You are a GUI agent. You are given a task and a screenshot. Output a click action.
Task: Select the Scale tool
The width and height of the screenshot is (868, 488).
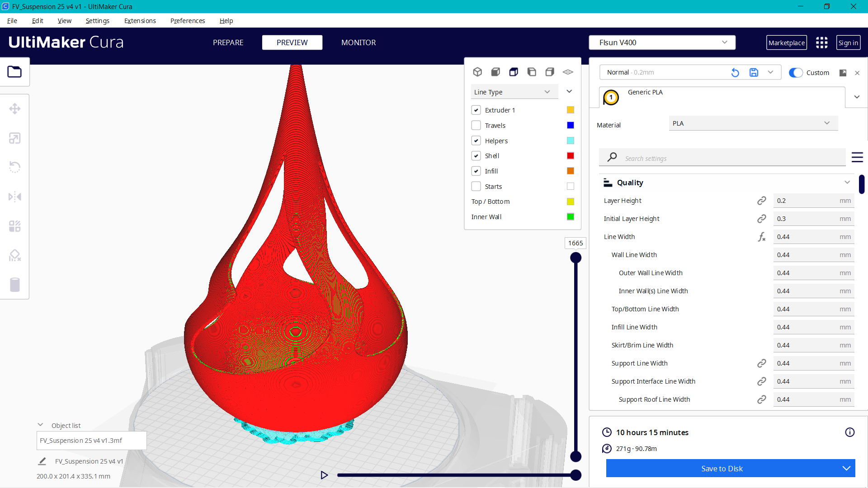[x=15, y=138]
